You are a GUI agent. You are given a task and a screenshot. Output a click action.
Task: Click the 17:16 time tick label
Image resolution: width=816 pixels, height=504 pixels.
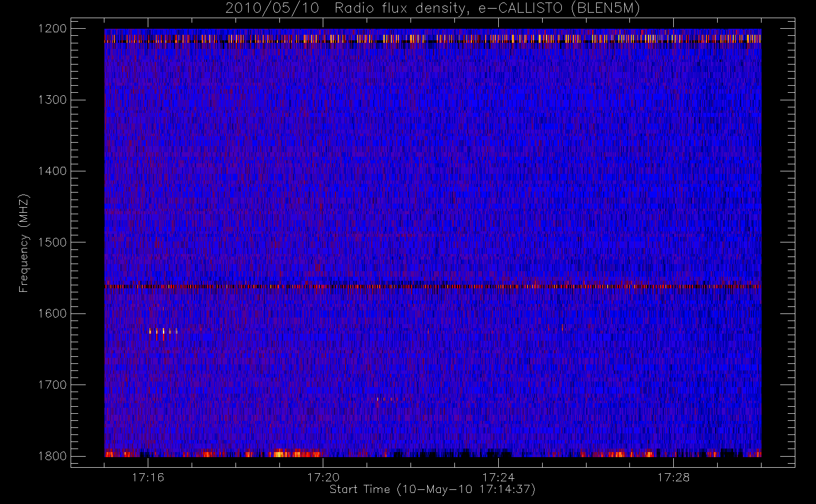[148, 477]
